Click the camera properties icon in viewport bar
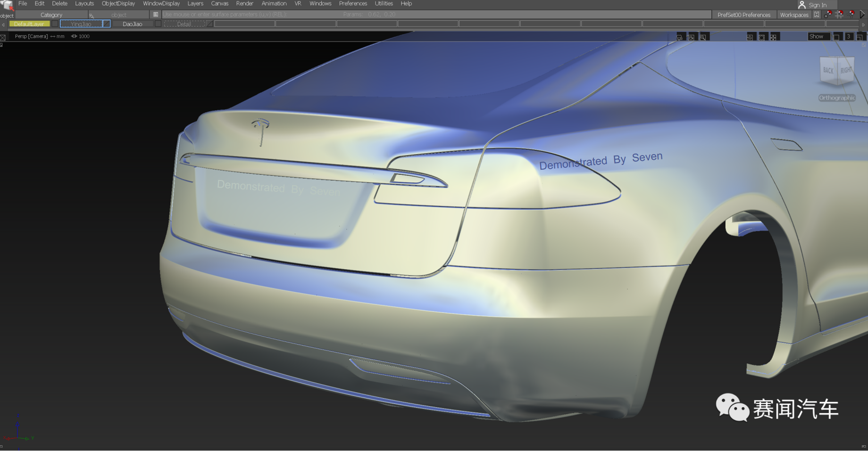The width and height of the screenshot is (868, 451). point(680,37)
